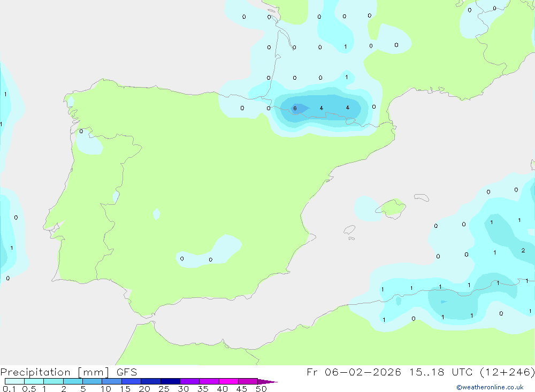Viewport: 535px width, 392px height.
Task: Select the 20–25 mm dark blue legend swatch
Action: (x=151, y=381)
